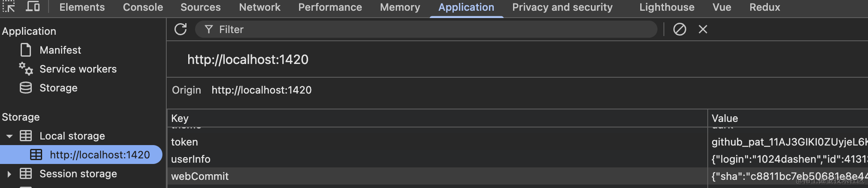Screen dimensions: 868x188
Task: Open the Console tab
Action: pos(143,7)
